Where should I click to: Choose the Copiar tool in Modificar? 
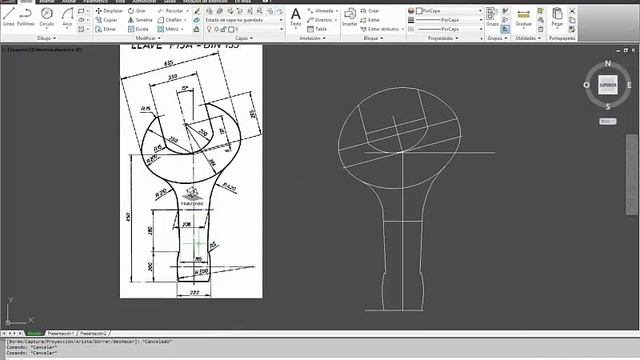coord(106,20)
